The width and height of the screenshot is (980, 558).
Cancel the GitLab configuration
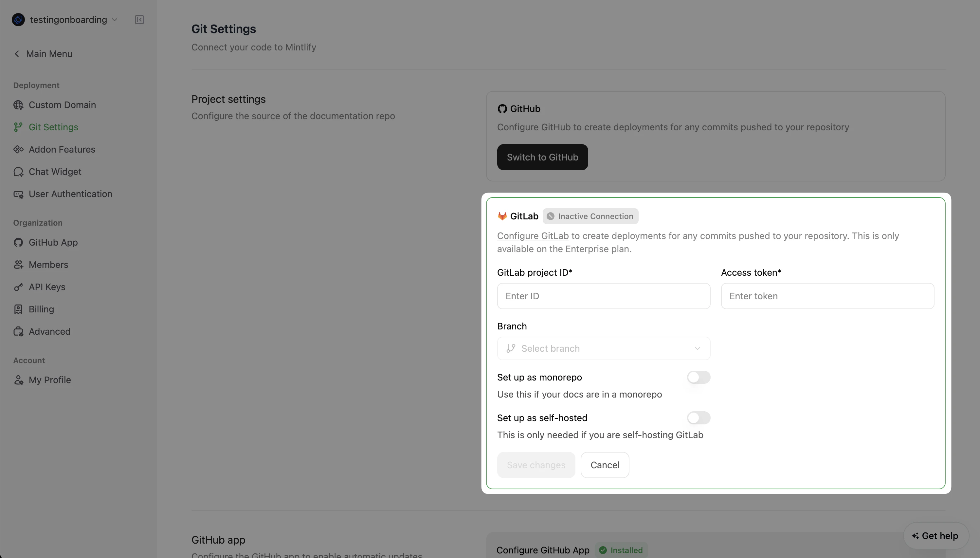604,465
